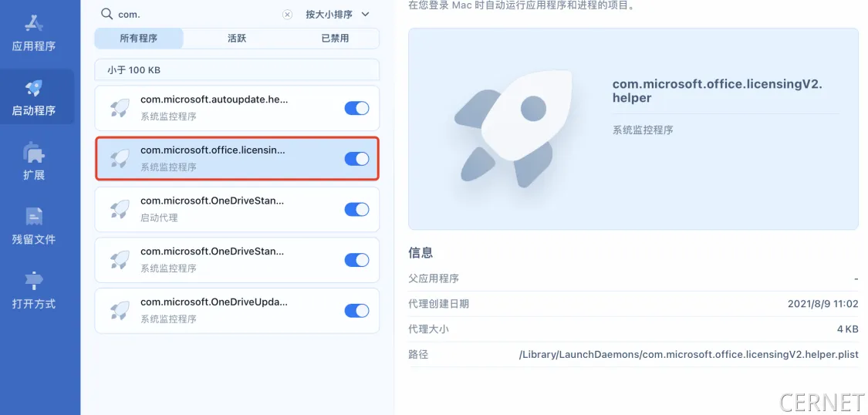The width and height of the screenshot is (868, 415).
Task: Toggle off com.microsoft.office.licensin... switch
Action: (356, 159)
